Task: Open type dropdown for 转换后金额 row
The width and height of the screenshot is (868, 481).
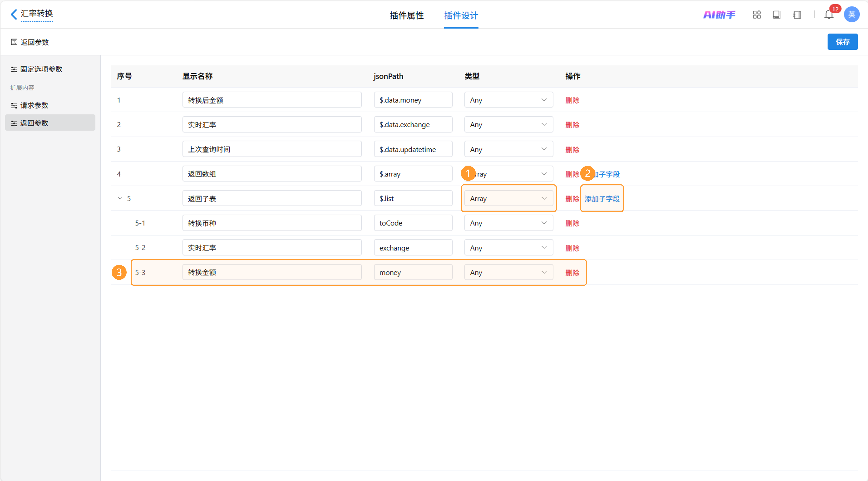Action: pyautogui.click(x=508, y=100)
